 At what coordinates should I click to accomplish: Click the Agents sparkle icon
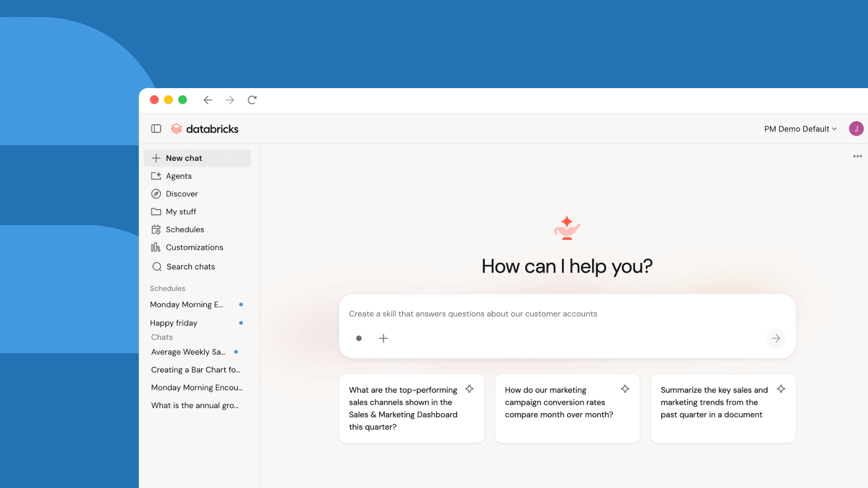pos(156,176)
